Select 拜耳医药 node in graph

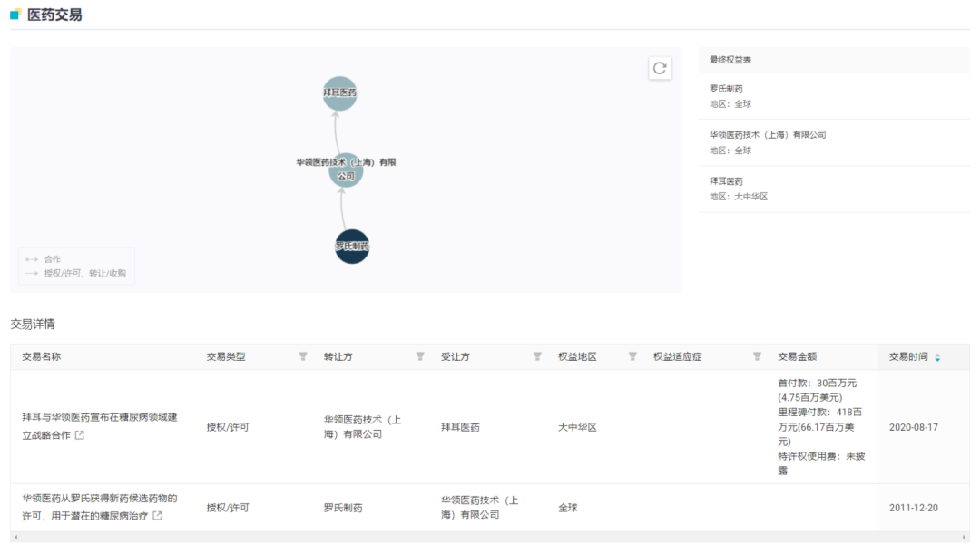click(339, 93)
